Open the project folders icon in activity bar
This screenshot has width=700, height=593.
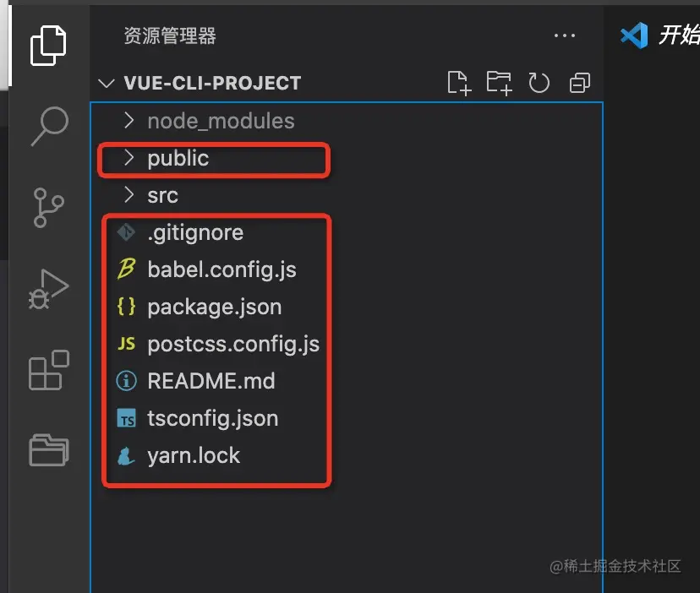click(x=48, y=449)
